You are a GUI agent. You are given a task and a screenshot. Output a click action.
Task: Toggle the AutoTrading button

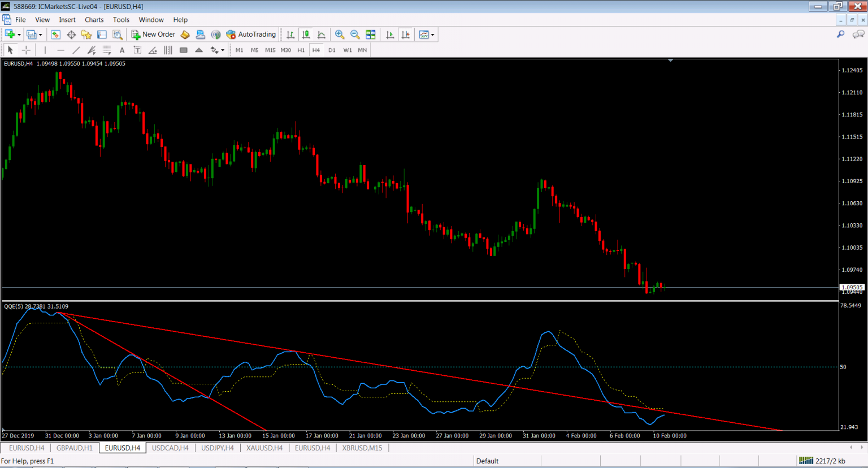coord(251,34)
